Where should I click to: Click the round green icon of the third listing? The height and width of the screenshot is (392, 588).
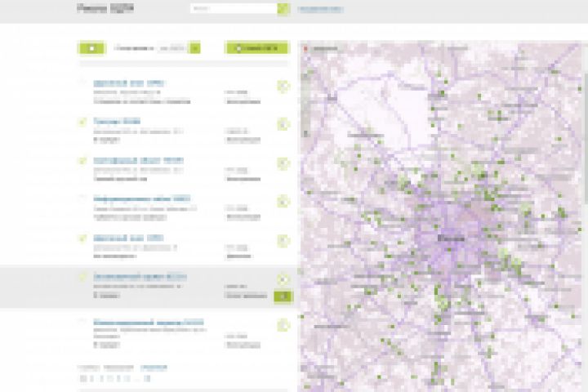coord(283,163)
